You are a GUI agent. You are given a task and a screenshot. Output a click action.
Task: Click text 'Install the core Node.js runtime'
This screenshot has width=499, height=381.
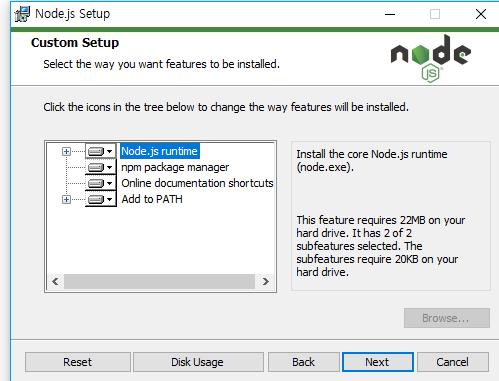[x=372, y=154]
